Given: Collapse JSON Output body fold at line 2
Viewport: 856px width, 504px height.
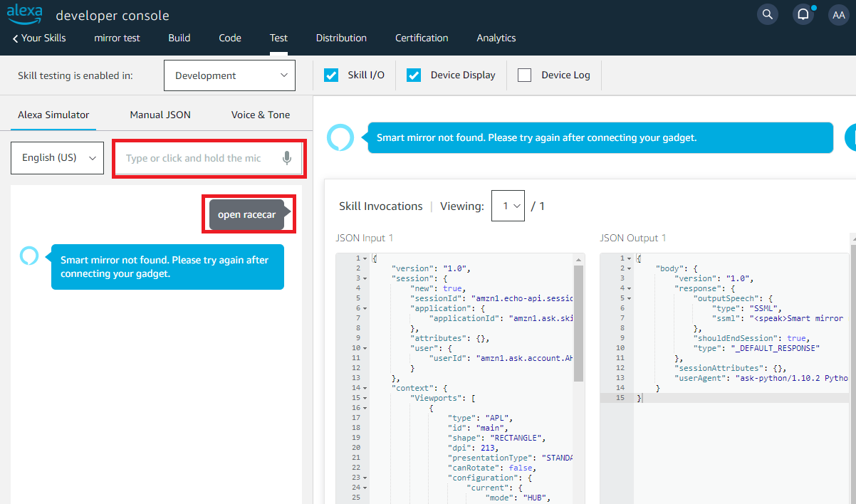Looking at the screenshot, I should pyautogui.click(x=630, y=268).
